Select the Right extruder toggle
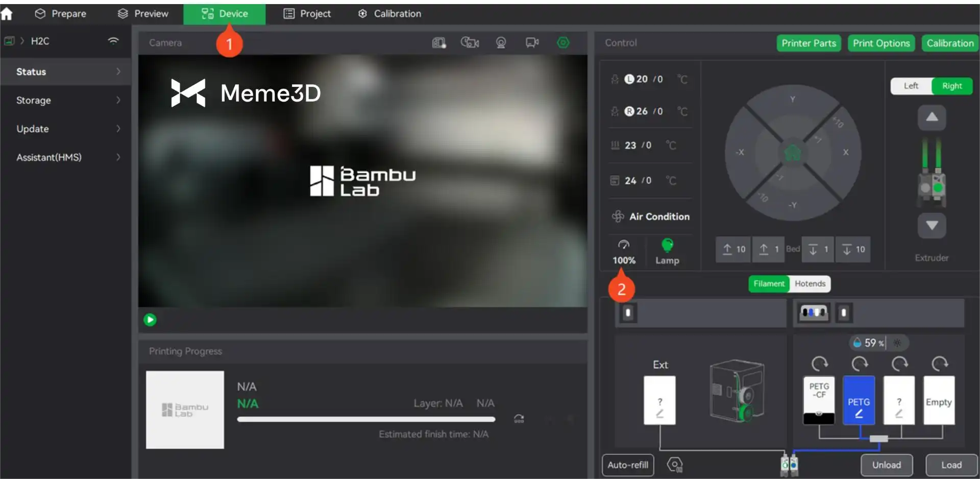Viewport: 980px width, 479px height. 951,86
